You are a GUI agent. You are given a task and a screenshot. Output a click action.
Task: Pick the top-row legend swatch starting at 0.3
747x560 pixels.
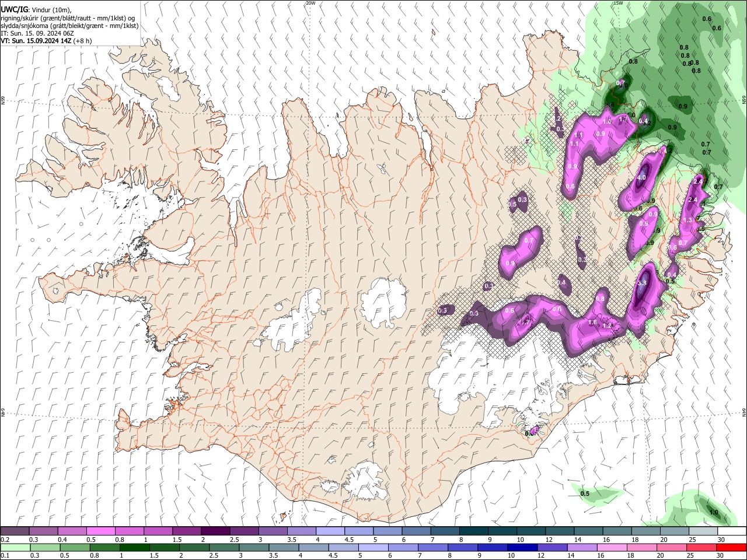pos(44,531)
